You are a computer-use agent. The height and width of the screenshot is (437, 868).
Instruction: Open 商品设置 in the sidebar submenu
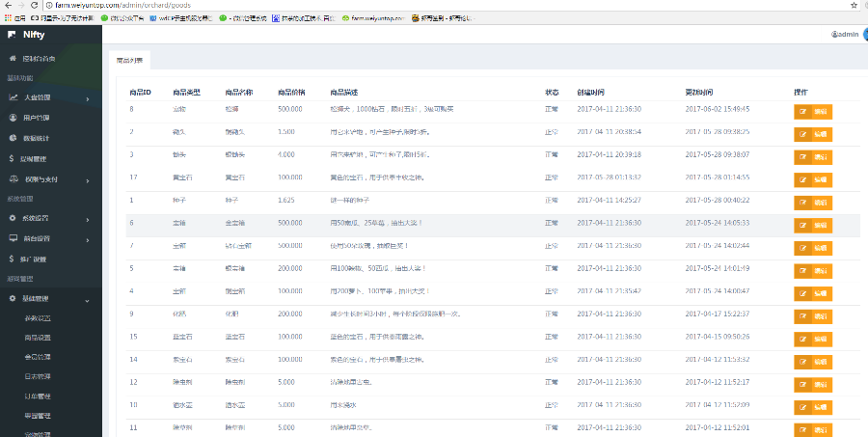tap(38, 338)
